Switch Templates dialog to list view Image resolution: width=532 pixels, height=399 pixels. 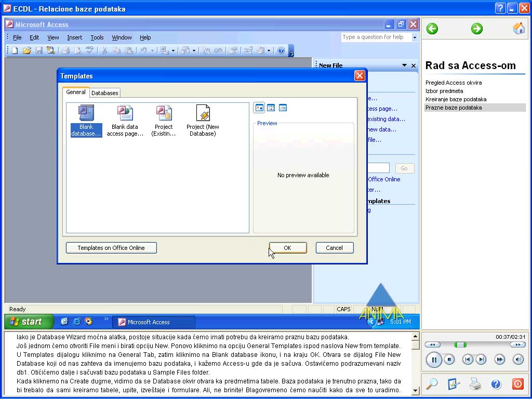click(x=271, y=108)
